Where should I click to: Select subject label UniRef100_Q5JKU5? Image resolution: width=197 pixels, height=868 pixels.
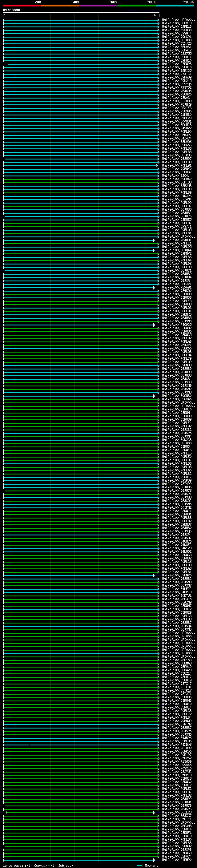(x=177, y=91)
